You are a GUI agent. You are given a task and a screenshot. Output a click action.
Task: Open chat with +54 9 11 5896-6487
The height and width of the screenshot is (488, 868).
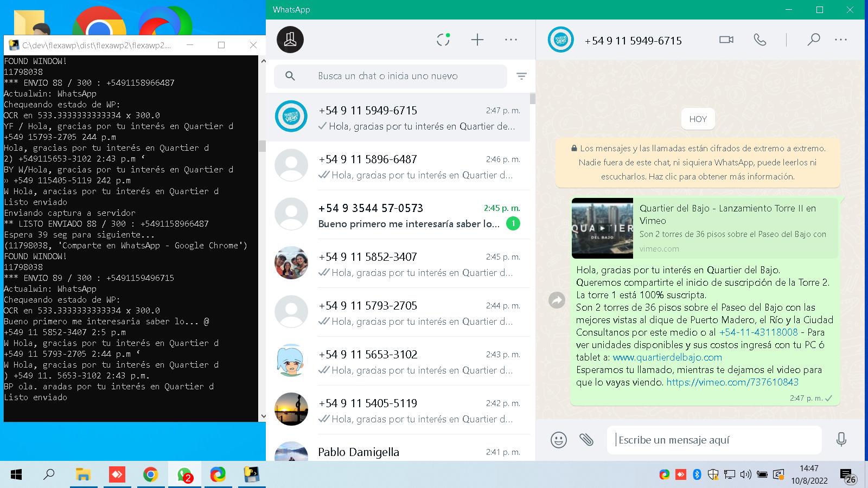398,166
